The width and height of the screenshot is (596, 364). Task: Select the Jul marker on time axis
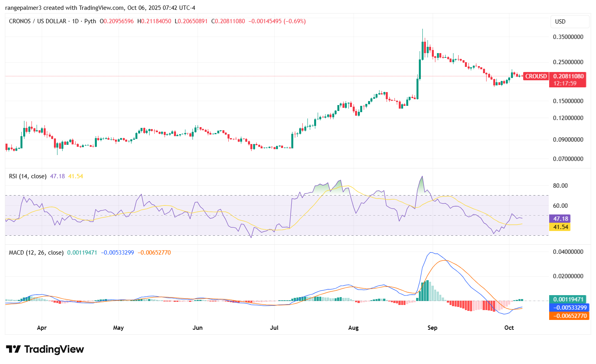pos(274,328)
